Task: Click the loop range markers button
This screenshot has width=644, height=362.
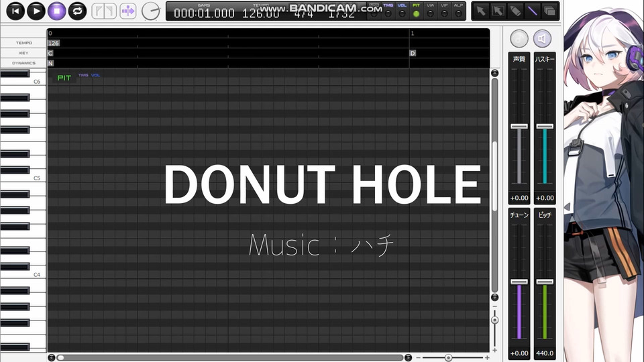Action: click(104, 11)
